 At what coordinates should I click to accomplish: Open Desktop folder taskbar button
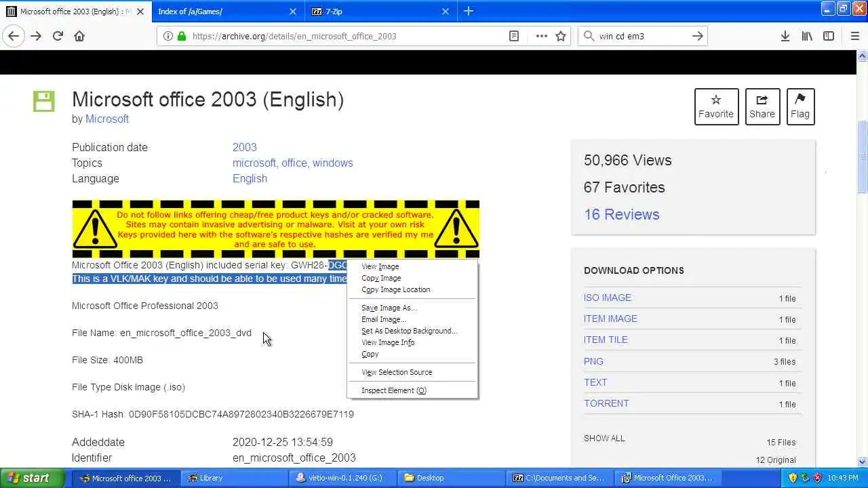click(x=451, y=478)
